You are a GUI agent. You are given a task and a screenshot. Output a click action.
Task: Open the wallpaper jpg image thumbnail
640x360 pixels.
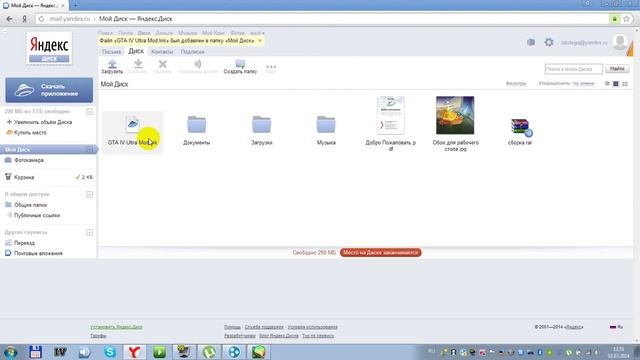click(x=455, y=115)
